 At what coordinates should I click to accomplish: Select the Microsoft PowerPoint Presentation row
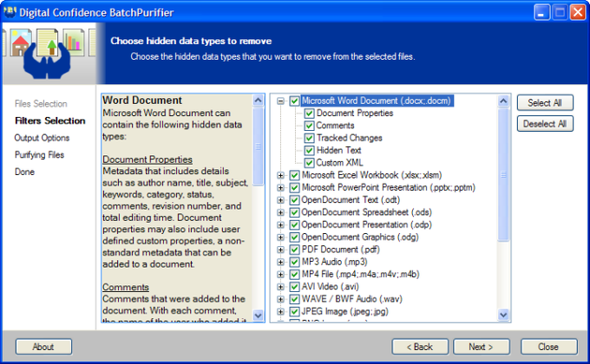[389, 188]
